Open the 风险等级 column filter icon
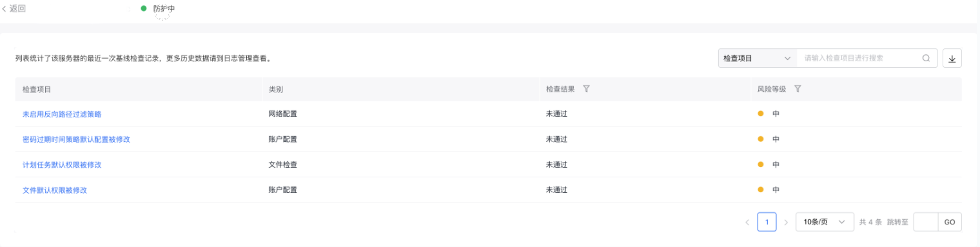Screen dimensions: 980x247 pyautogui.click(x=798, y=89)
